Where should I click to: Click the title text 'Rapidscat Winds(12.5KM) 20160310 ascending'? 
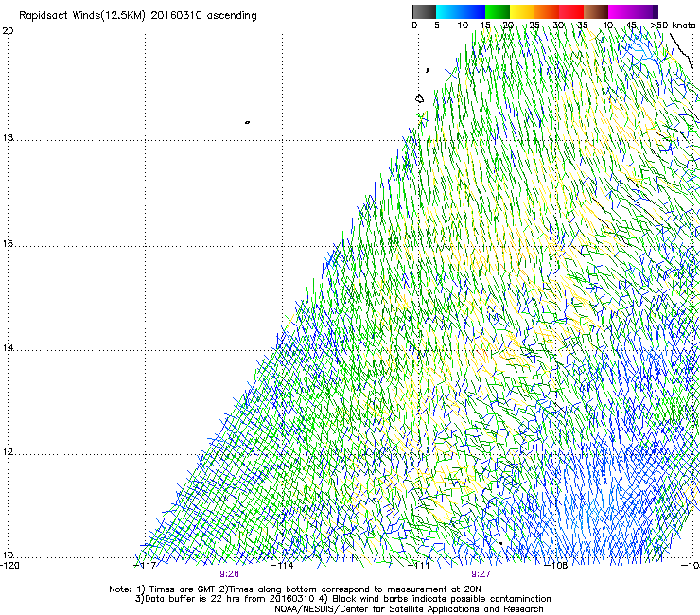137,16
